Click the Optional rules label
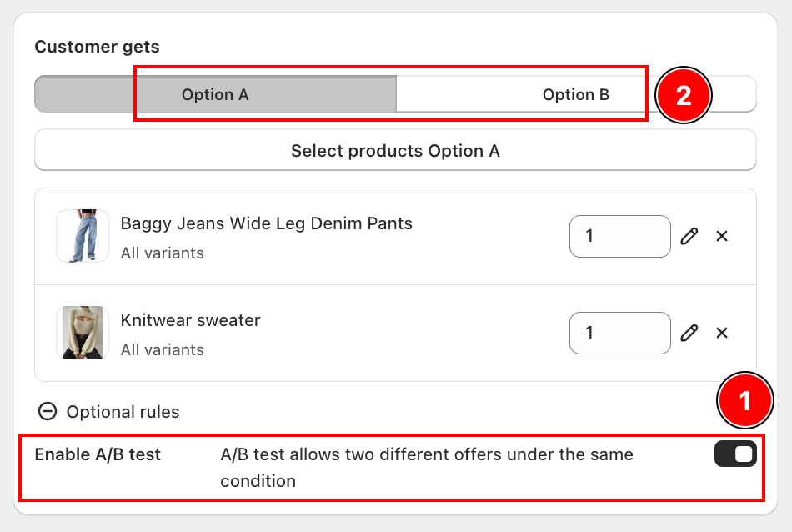This screenshot has height=532, width=792. tap(123, 412)
